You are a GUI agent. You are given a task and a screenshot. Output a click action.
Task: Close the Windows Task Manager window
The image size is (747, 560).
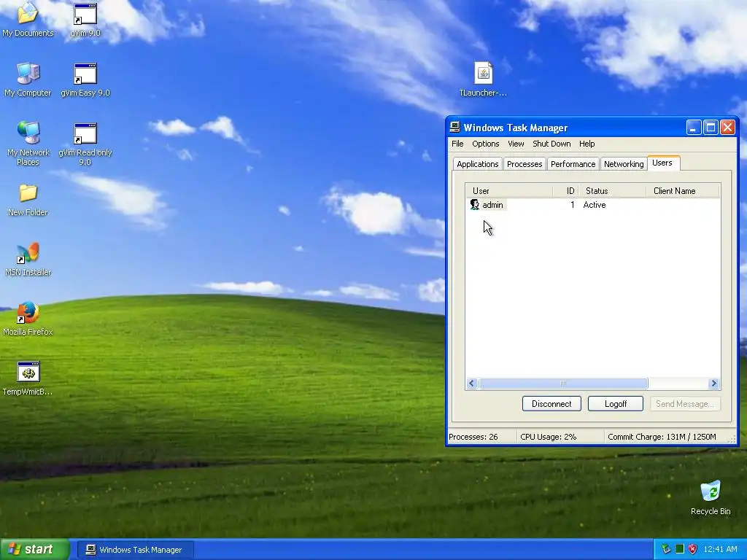point(727,127)
